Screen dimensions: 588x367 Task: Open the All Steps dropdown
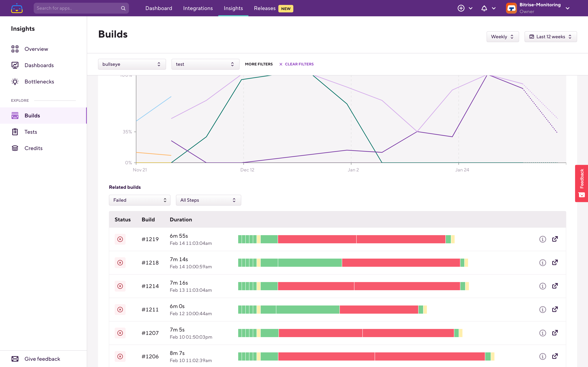tap(208, 200)
